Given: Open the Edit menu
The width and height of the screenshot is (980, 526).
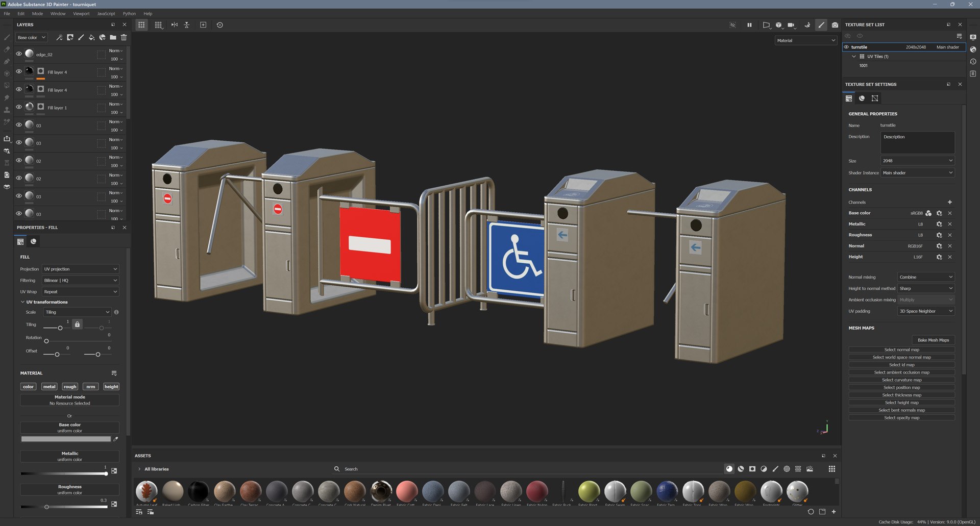Looking at the screenshot, I should coord(21,14).
